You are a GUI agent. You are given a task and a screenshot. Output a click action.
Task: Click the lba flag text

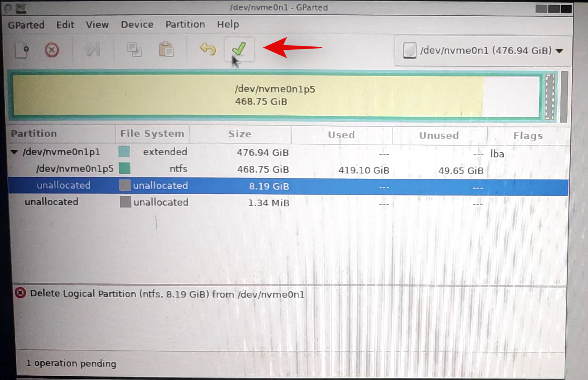(x=497, y=154)
